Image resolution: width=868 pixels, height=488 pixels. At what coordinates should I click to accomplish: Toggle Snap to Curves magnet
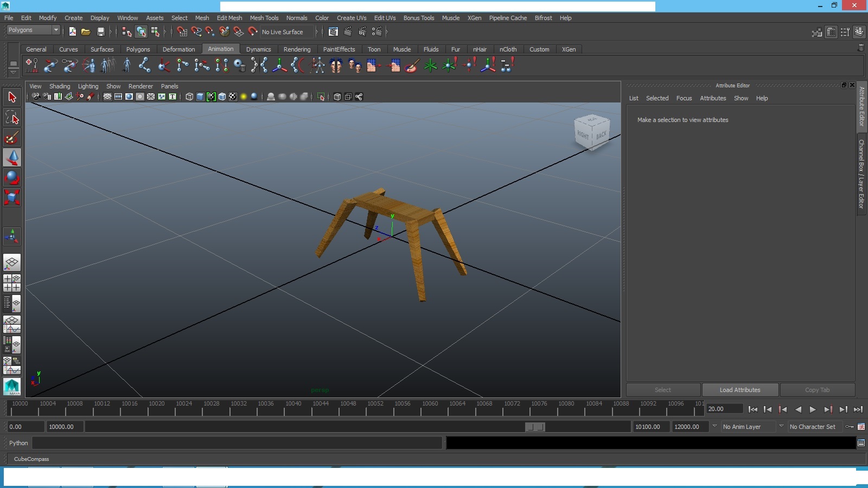click(196, 32)
